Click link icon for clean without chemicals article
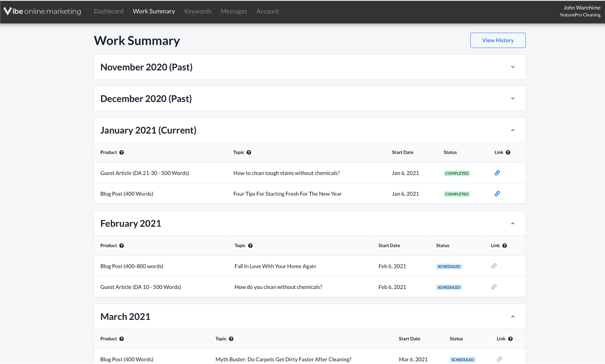This screenshot has height=364, width=605. point(494,287)
